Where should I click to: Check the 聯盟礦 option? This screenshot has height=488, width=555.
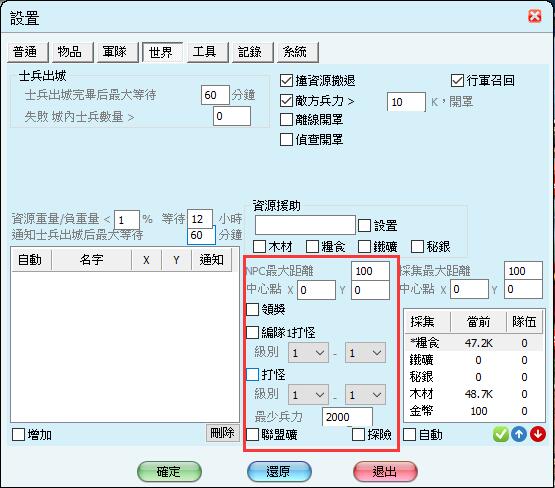pyautogui.click(x=252, y=434)
